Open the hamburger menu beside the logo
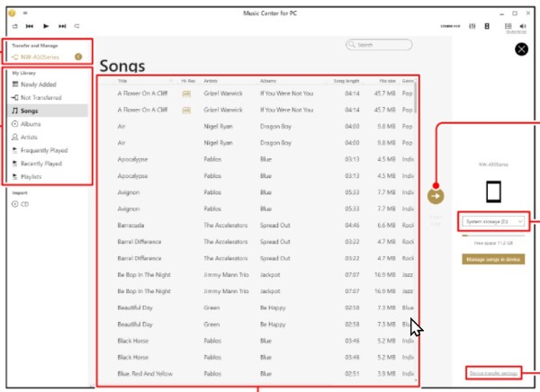The height and width of the screenshot is (392, 540). coord(25,13)
